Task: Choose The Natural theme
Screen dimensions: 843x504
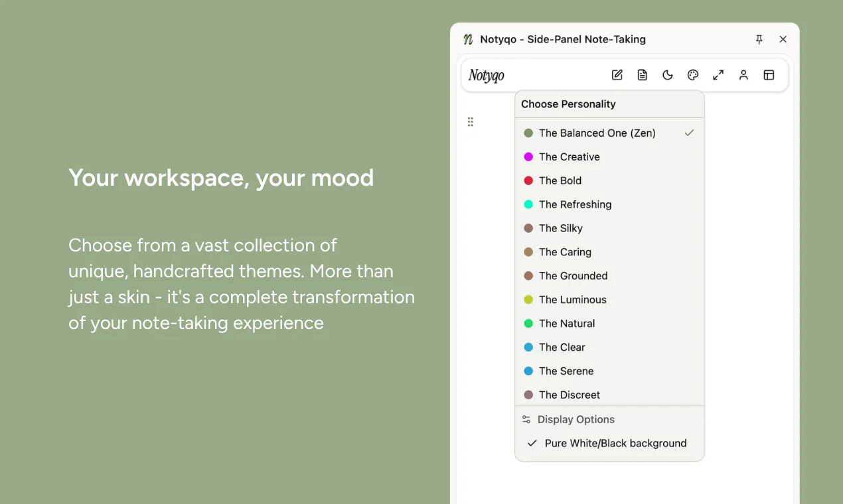Action: (x=609, y=324)
